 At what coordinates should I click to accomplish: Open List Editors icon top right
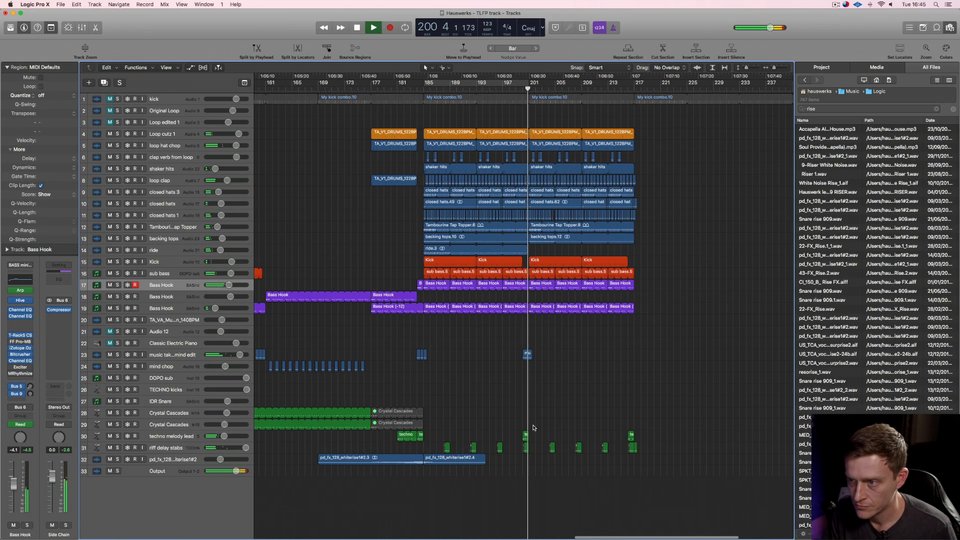(909, 28)
